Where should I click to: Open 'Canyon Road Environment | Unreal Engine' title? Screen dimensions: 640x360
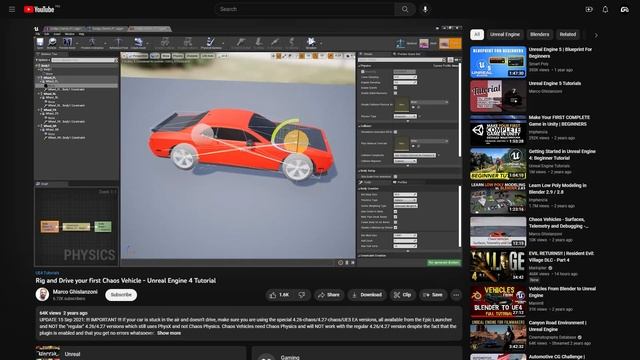tap(558, 326)
